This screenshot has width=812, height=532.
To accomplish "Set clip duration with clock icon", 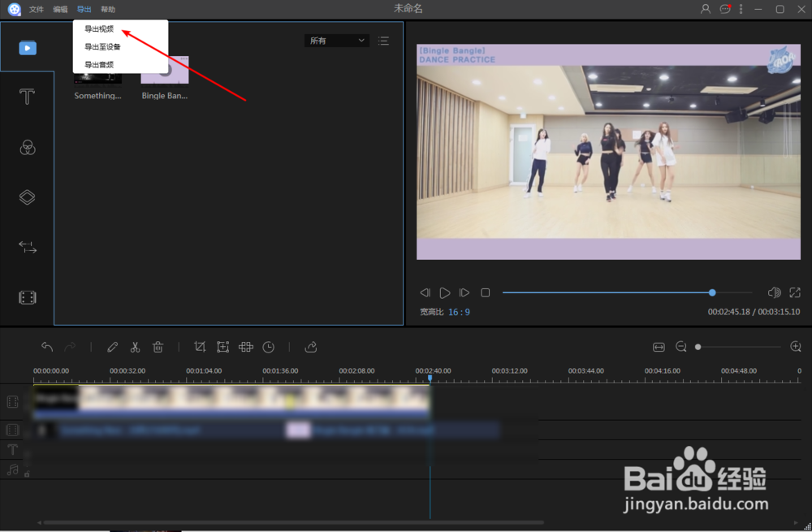I will (x=268, y=347).
